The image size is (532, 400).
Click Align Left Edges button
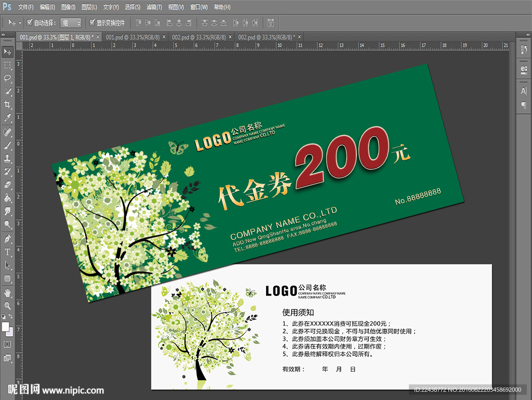tap(170, 23)
